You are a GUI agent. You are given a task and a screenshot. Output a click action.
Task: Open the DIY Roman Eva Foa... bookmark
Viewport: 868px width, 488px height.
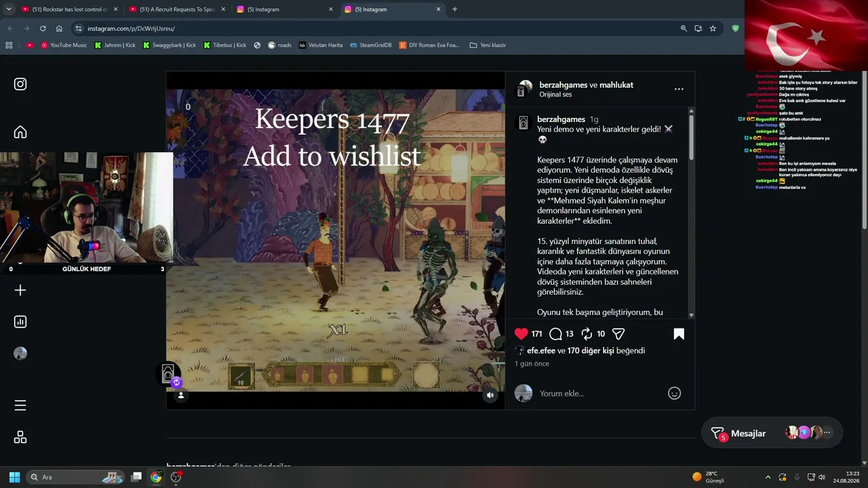tap(429, 45)
